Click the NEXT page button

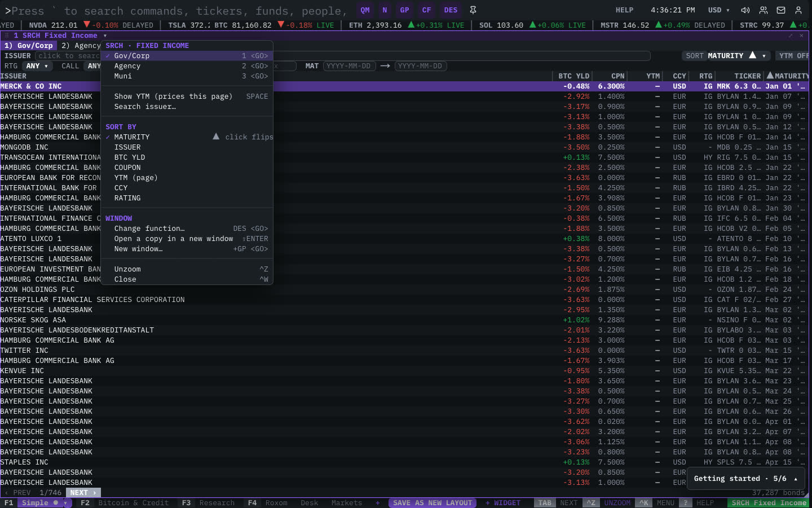click(83, 493)
